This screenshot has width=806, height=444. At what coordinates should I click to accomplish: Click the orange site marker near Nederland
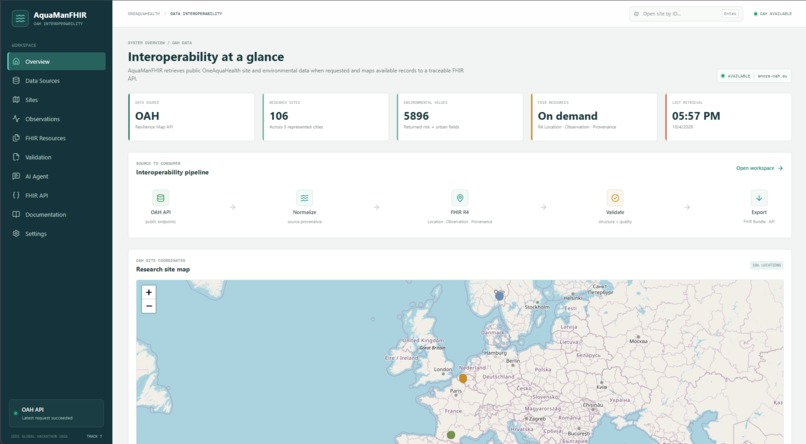pos(463,379)
